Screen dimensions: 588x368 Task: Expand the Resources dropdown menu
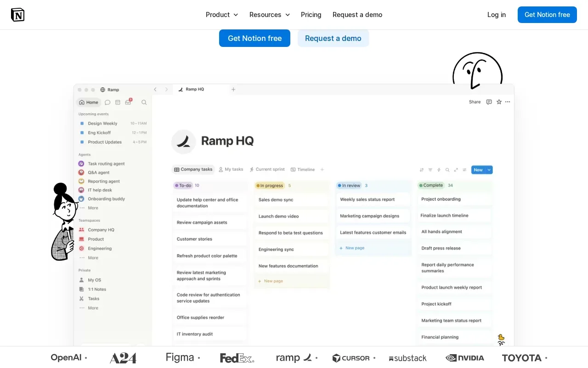[x=270, y=15]
